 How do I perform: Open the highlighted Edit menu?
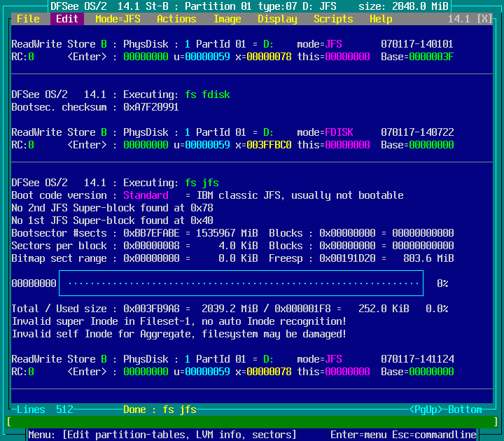tap(67, 19)
